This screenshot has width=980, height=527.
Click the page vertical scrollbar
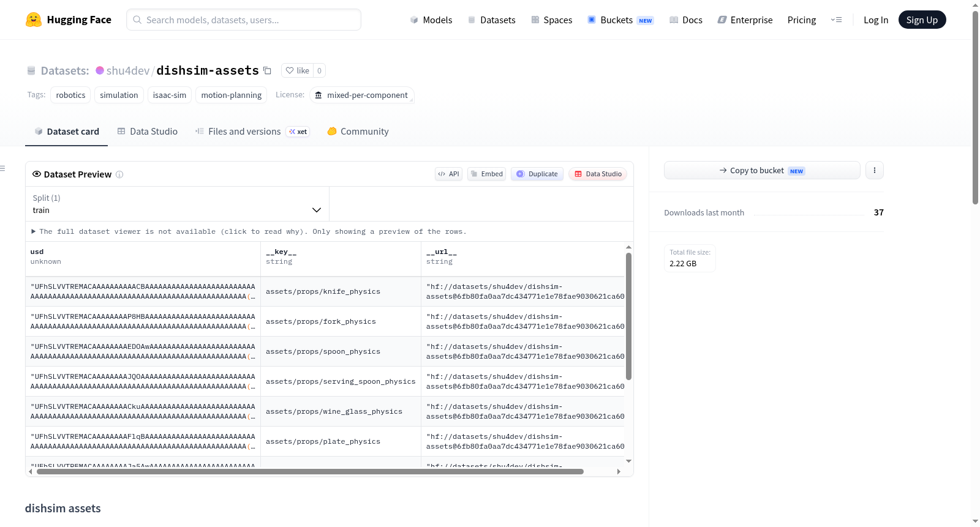click(x=976, y=107)
